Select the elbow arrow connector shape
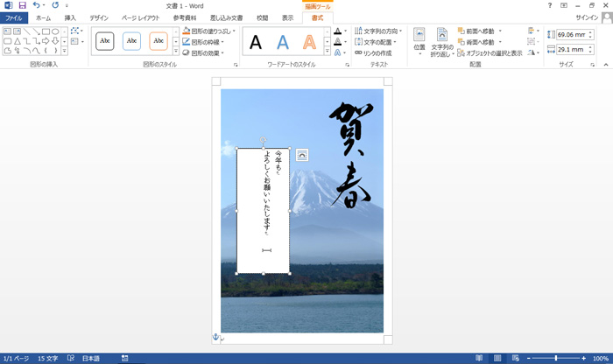Image resolution: width=613 pixels, height=364 pixels. click(37, 41)
